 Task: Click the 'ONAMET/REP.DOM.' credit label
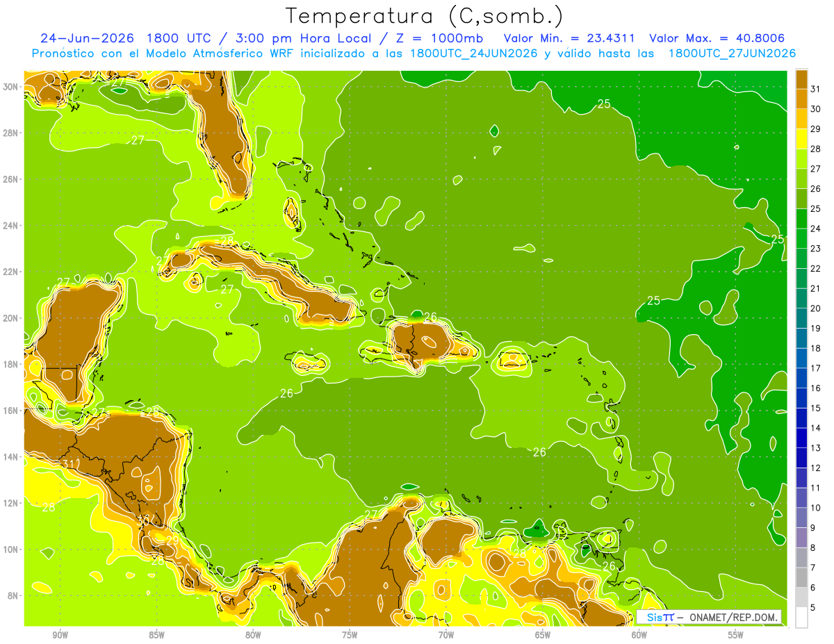coord(735,617)
